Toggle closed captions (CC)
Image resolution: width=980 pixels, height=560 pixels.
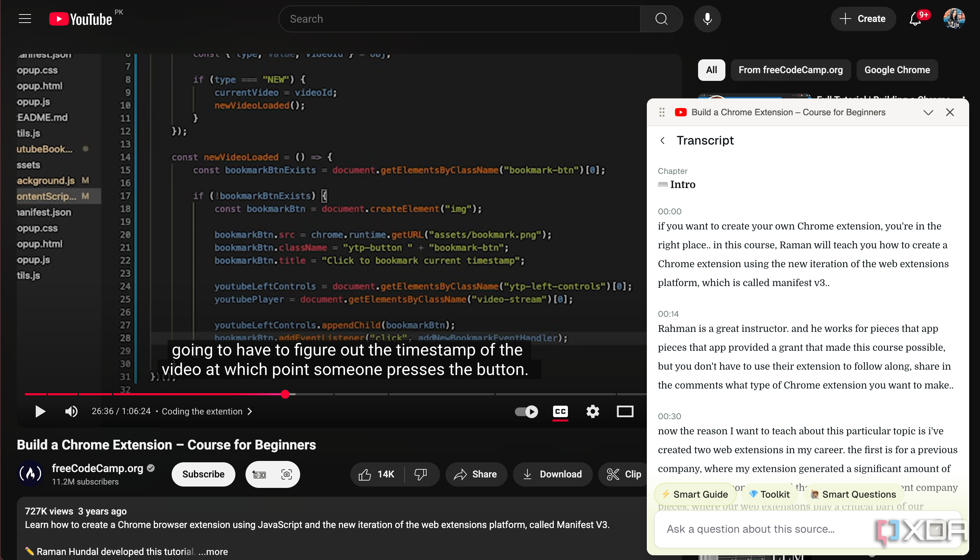point(560,411)
